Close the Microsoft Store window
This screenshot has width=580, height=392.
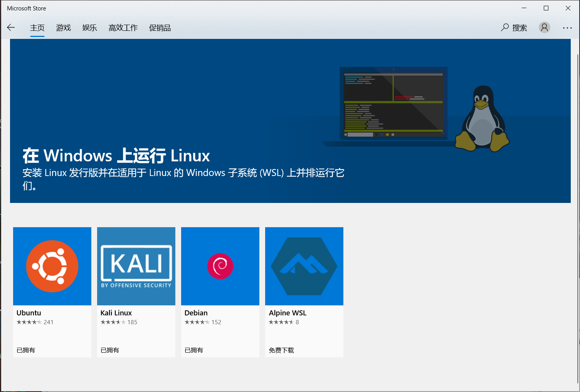(568, 8)
